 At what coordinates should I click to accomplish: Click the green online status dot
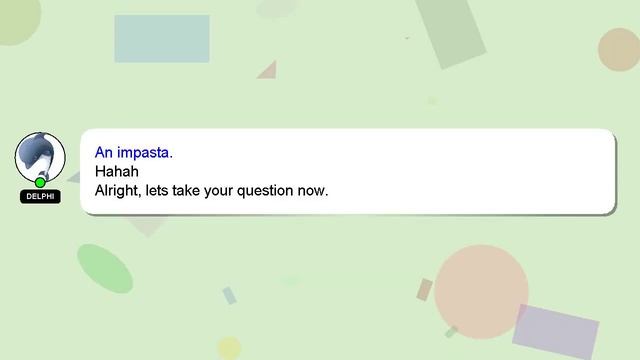tap(40, 182)
